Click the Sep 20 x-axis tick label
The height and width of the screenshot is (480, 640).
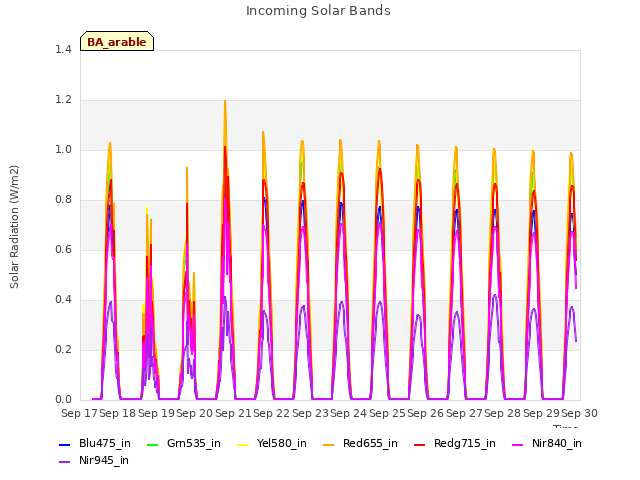[x=195, y=413]
